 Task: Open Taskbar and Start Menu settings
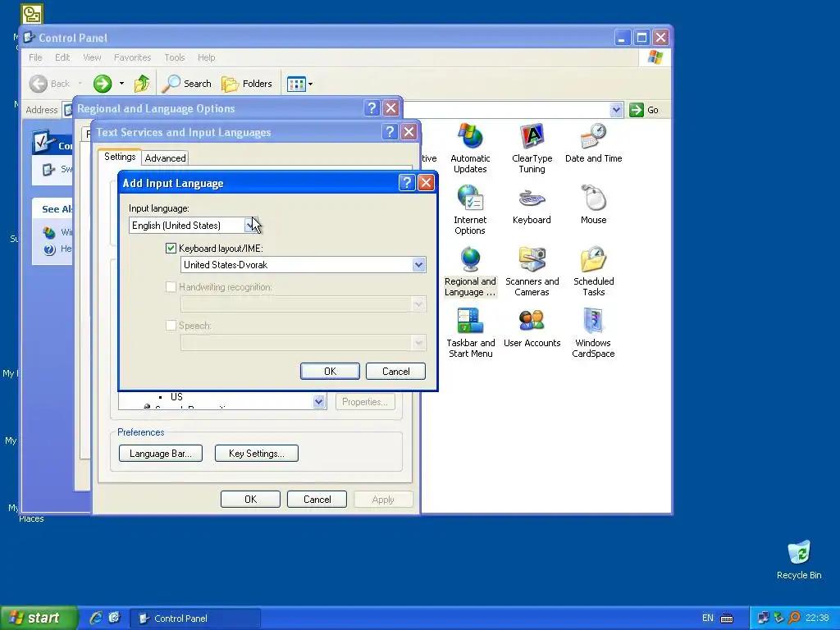pos(470,333)
